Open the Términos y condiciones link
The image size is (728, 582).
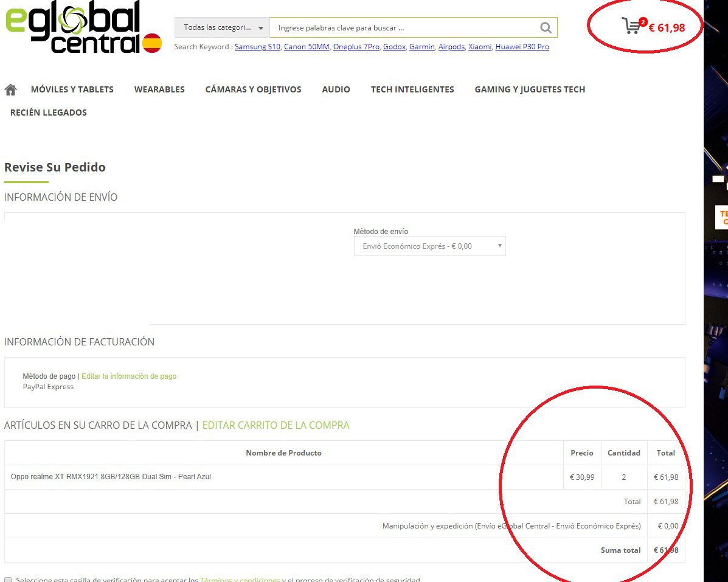(240, 579)
